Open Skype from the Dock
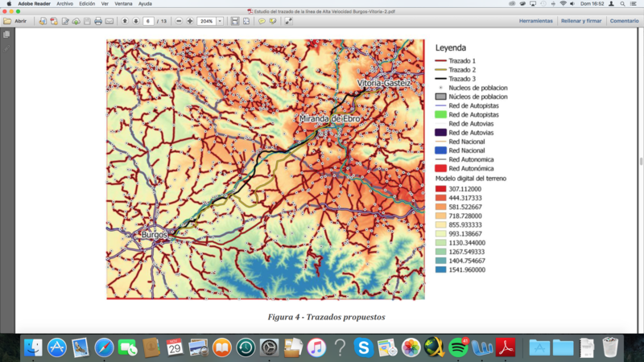644x362 pixels. [x=364, y=348]
